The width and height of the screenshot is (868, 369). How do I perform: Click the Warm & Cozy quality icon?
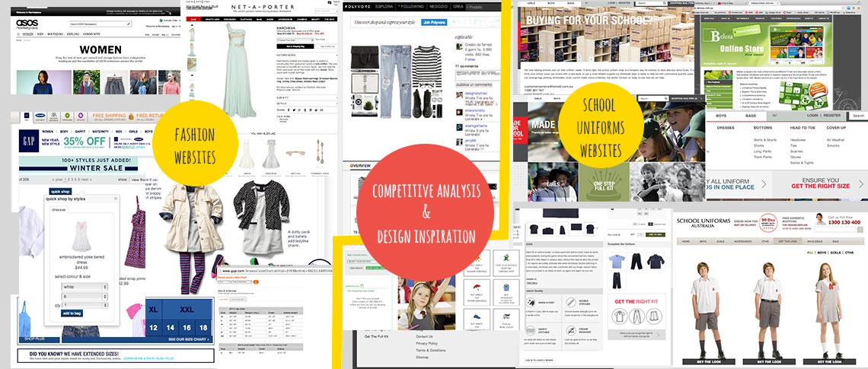click(531, 302)
